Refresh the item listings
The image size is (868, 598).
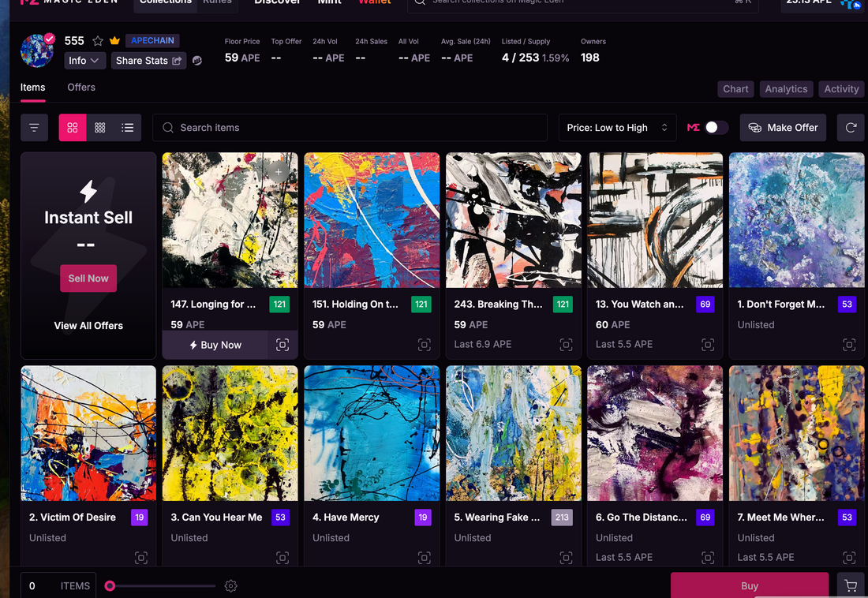[x=851, y=128]
